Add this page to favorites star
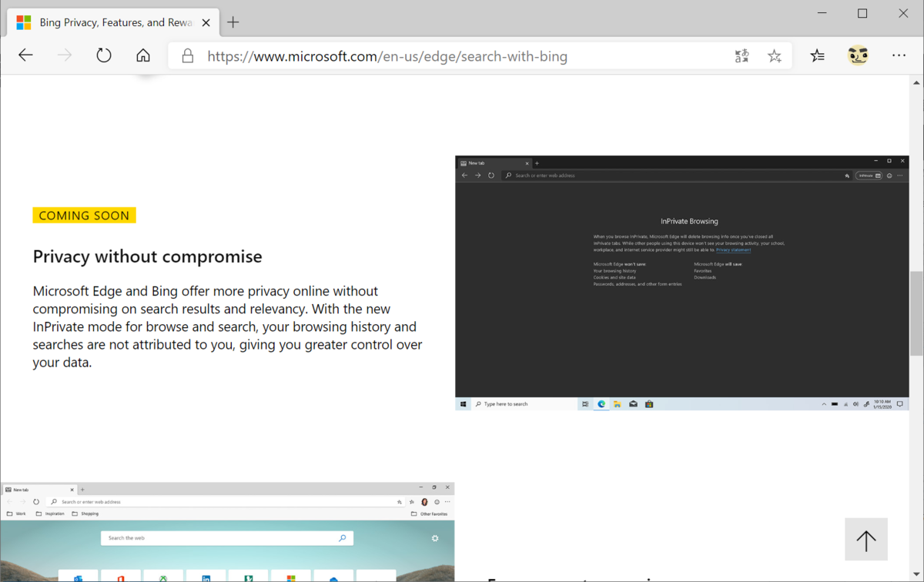Screen dimensions: 924x582 (x=775, y=55)
